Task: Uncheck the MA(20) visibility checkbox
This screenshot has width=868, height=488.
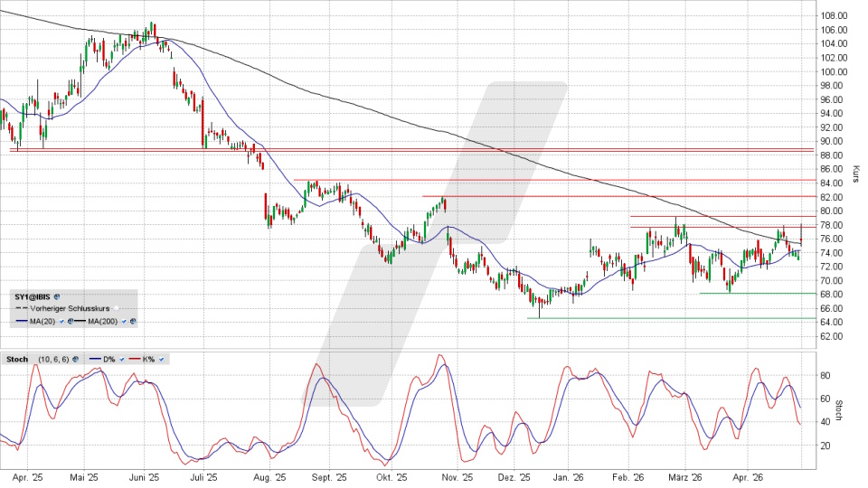Action: (61, 321)
